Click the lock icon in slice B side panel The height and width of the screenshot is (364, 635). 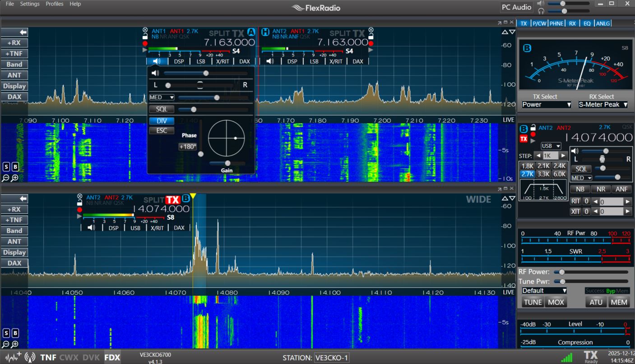click(x=533, y=128)
